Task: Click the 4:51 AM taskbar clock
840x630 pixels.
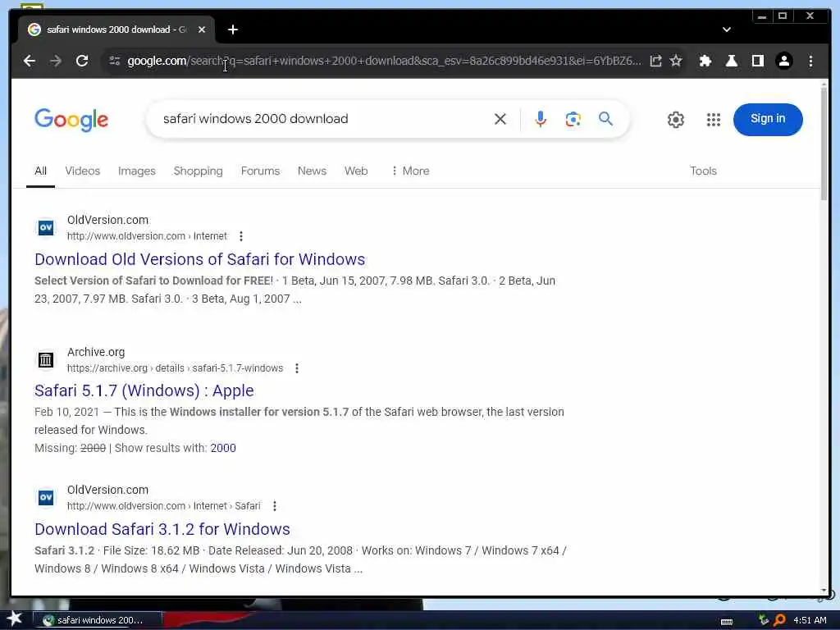Action: (810, 620)
